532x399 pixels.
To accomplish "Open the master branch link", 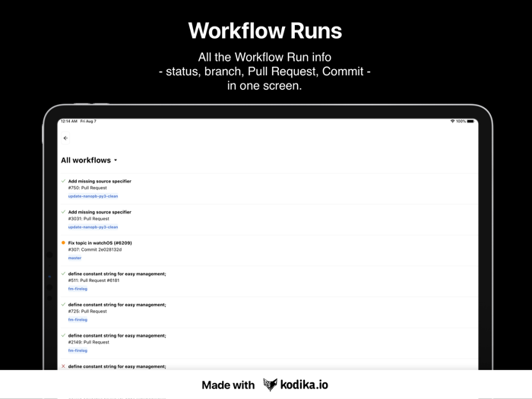I will click(74, 258).
